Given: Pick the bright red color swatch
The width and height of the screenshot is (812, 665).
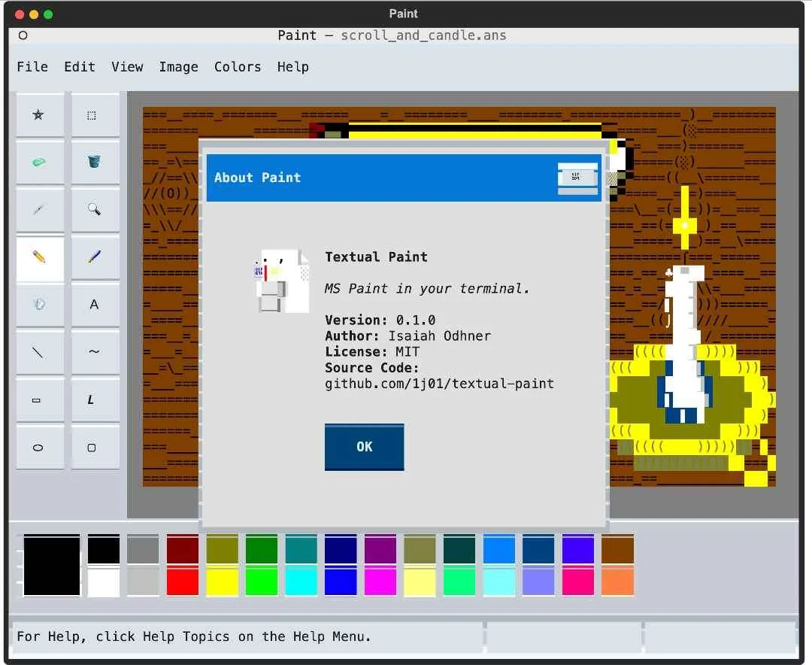Looking at the screenshot, I should pyautogui.click(x=182, y=581).
